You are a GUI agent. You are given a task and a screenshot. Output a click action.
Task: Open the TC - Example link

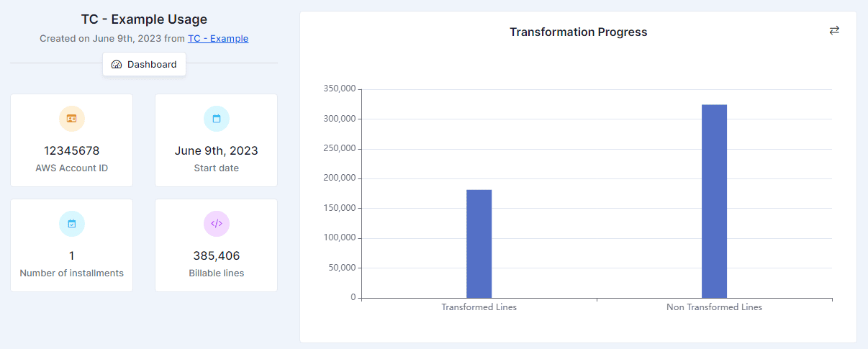[218, 39]
